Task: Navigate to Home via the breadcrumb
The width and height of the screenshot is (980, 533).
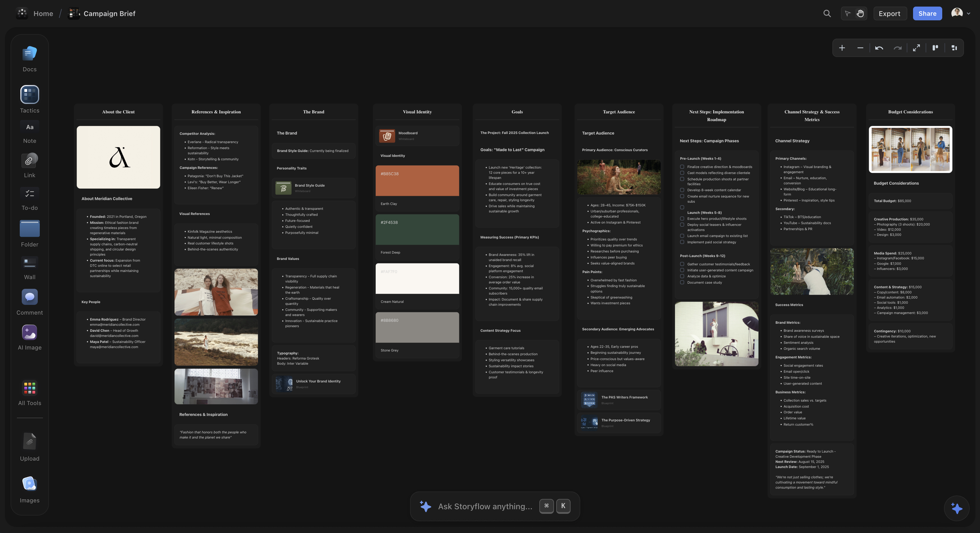Action: coord(43,13)
